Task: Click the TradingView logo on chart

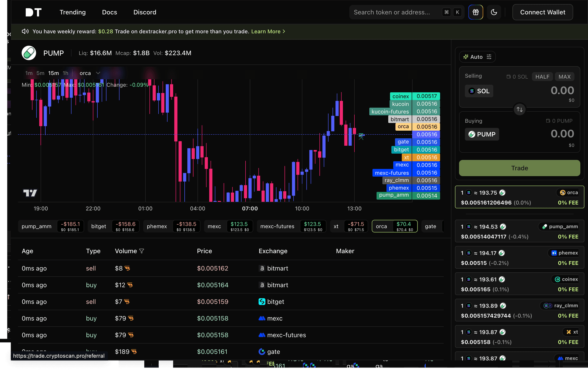Action: point(30,193)
